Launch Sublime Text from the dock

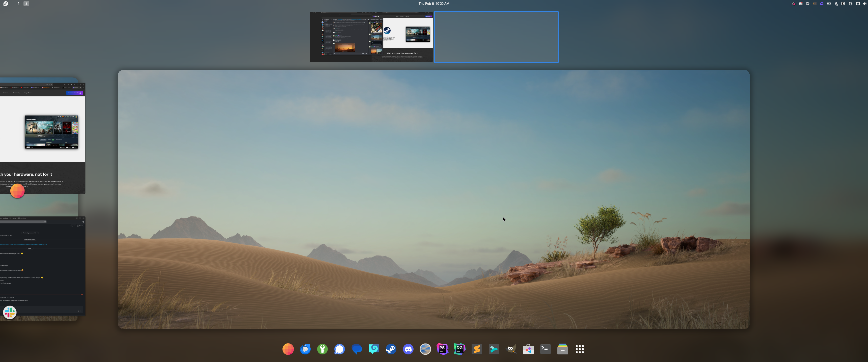[477, 349]
